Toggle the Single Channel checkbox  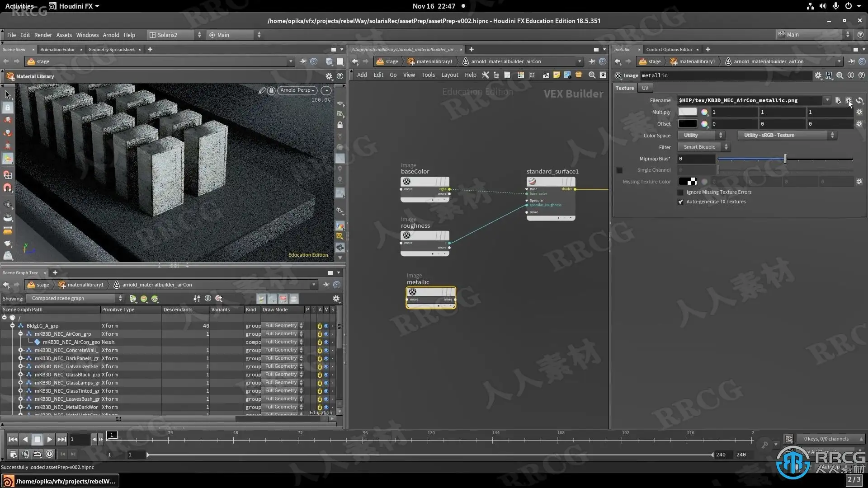coord(619,170)
